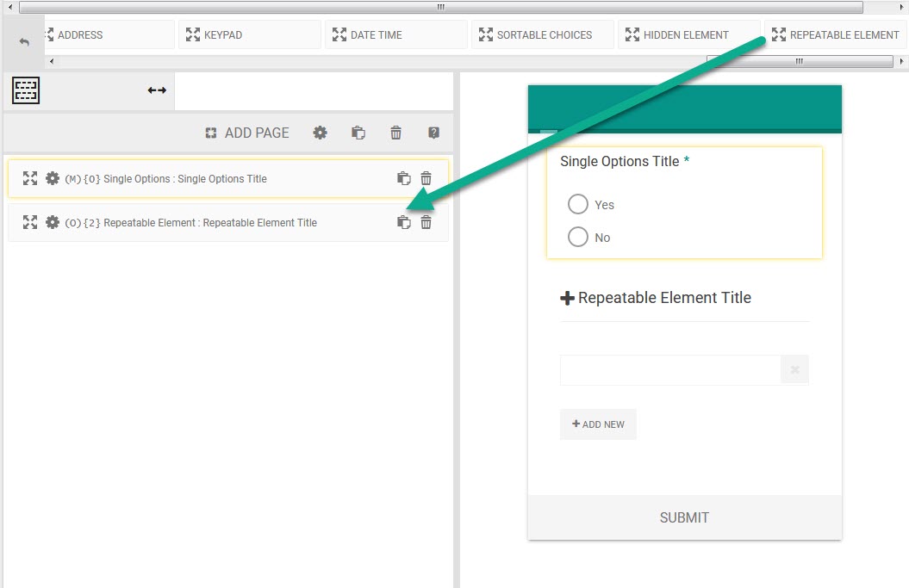Expand the Repeatable Element Title plus icon
This screenshot has height=588, width=909.
[567, 299]
